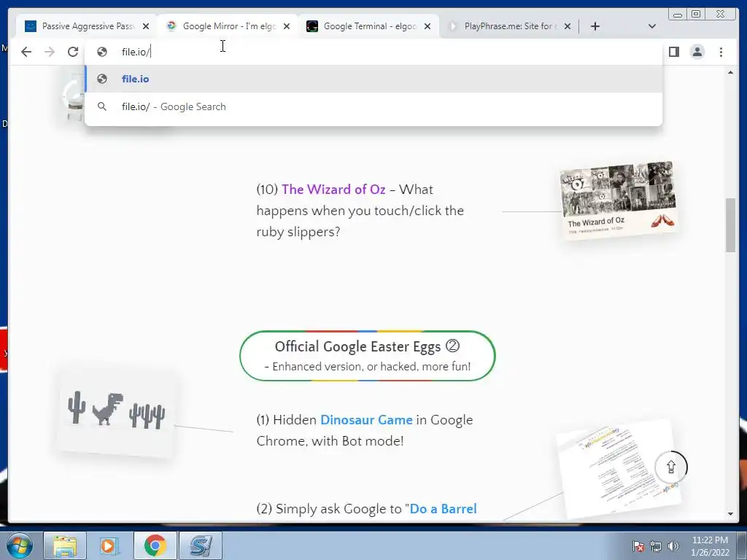Open File Explorer from the taskbar
Viewport: 747px width, 560px height.
coord(65,545)
